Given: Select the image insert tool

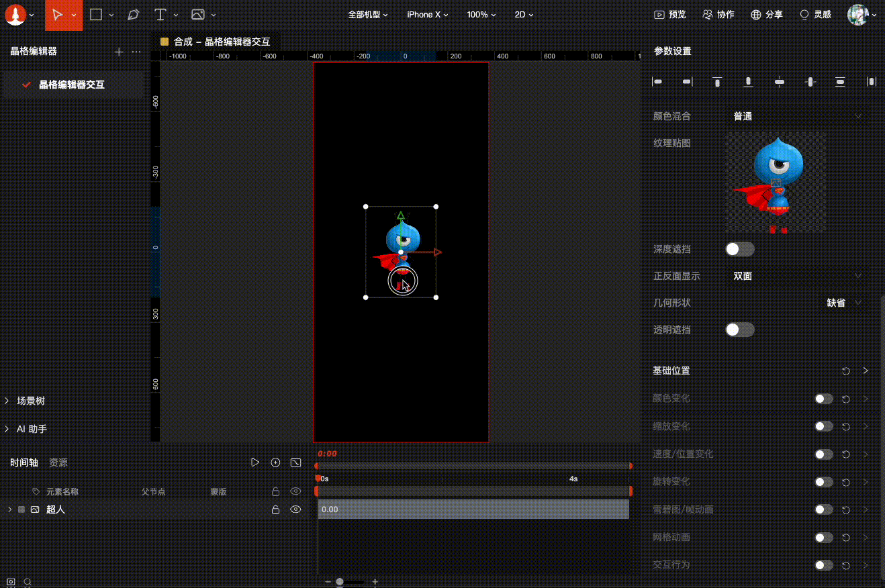Looking at the screenshot, I should pyautogui.click(x=197, y=14).
